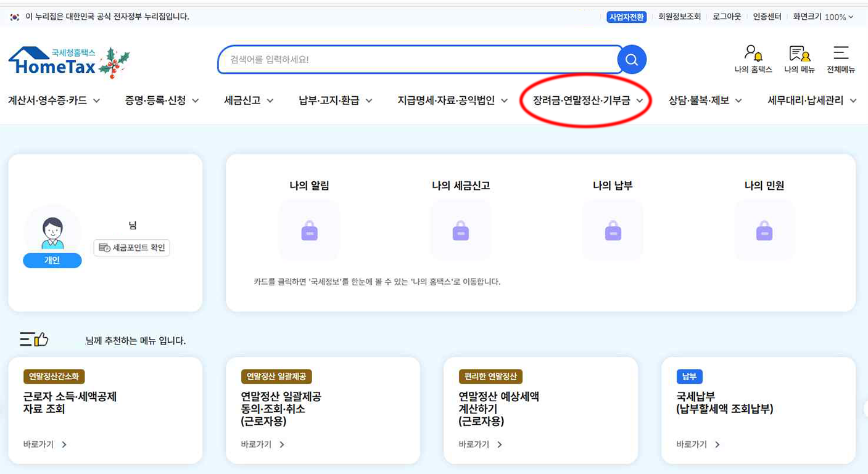The height and width of the screenshot is (474, 868).
Task: Expand 장려금·연말정산·기부금 menu
Action: coord(587,100)
